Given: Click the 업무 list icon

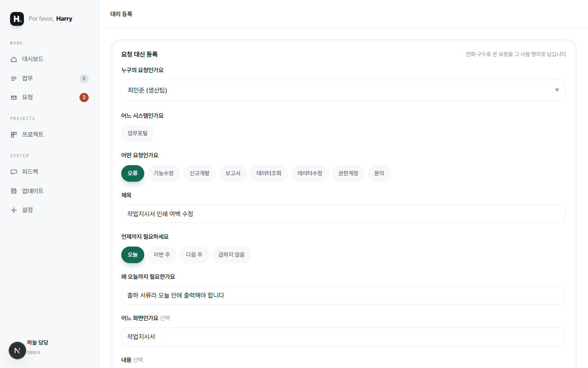Looking at the screenshot, I should click(14, 79).
